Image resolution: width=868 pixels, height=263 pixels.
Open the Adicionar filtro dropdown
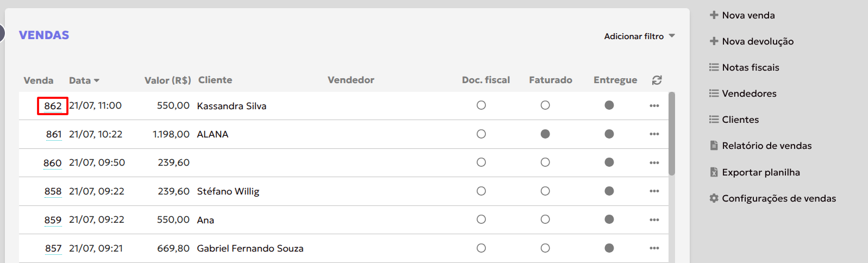(x=639, y=36)
